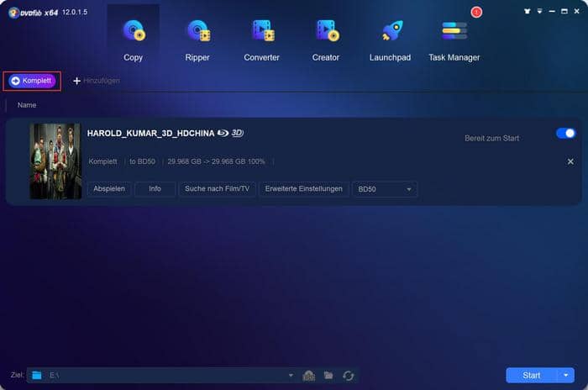Open the skin (shirt) icon

coord(528,11)
